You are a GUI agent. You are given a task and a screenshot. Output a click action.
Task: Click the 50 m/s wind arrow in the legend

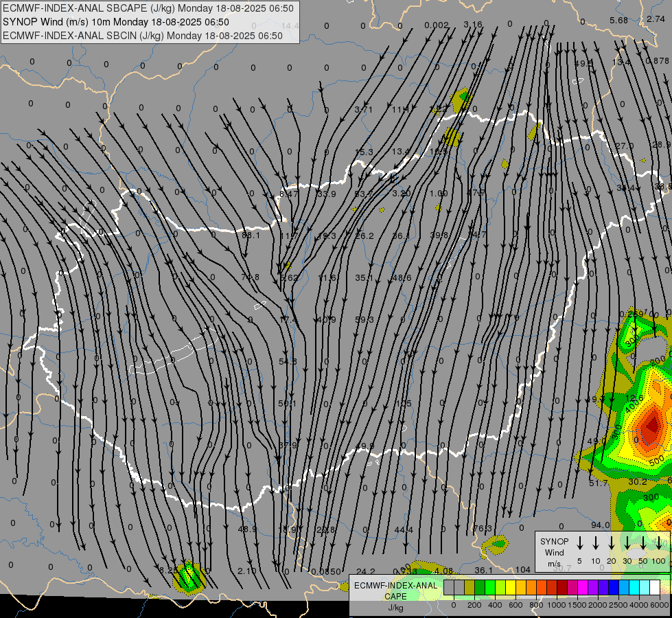point(643,543)
